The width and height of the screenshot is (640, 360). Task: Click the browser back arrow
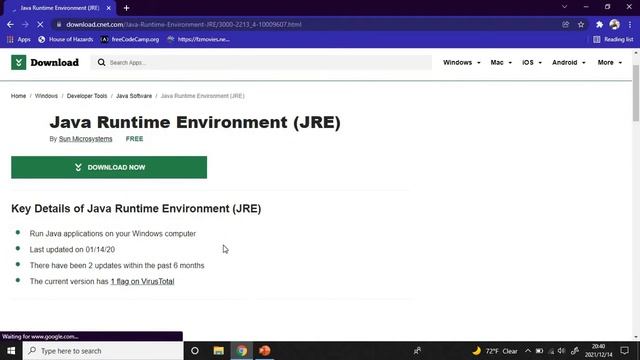coord(10,24)
